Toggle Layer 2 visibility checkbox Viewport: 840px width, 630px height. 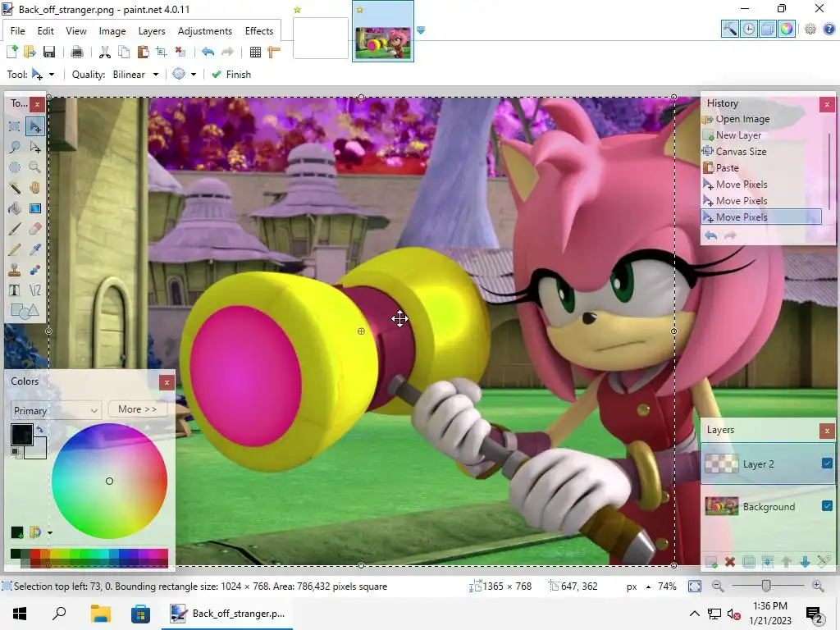(827, 463)
